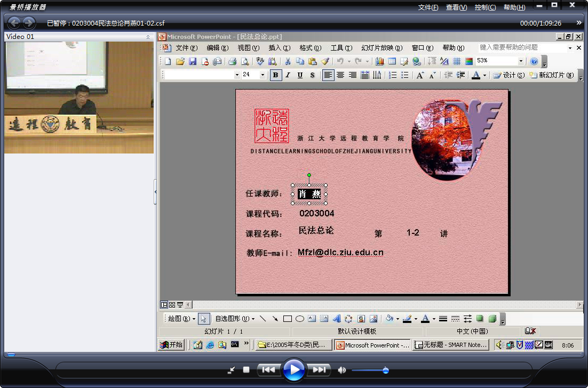Viewport: 588px width, 388px height.
Task: Click the large blue Play button
Action: pos(293,370)
